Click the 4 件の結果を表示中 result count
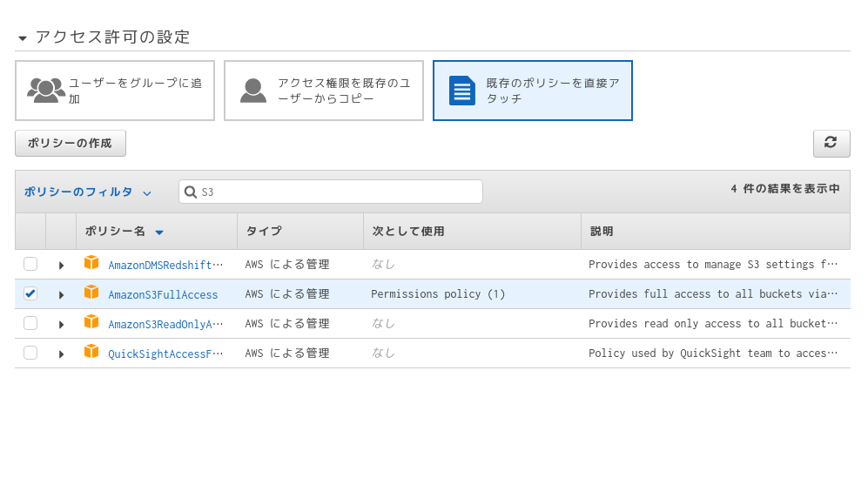Screen dimensions: 868x485 (x=785, y=189)
